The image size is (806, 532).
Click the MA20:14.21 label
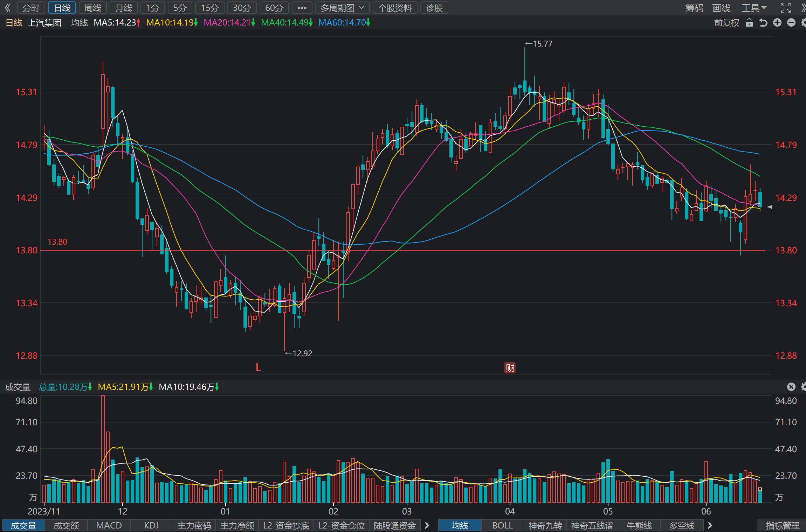[x=229, y=23]
